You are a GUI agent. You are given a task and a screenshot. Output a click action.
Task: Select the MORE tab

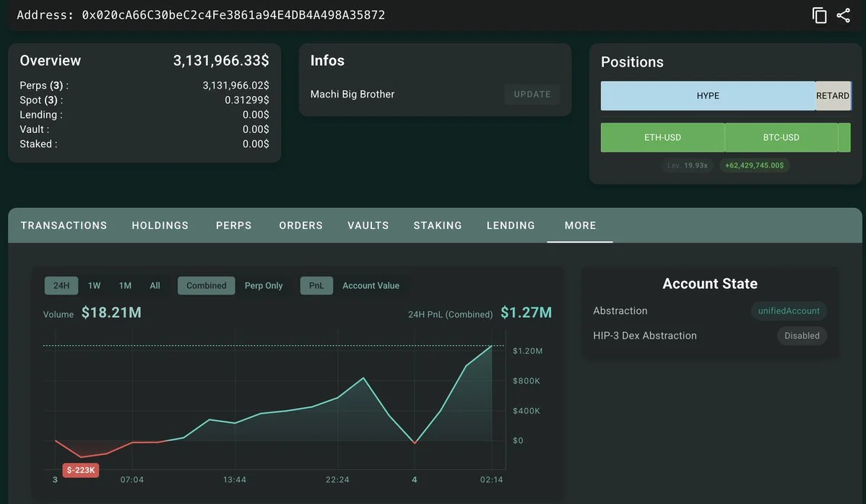580,225
